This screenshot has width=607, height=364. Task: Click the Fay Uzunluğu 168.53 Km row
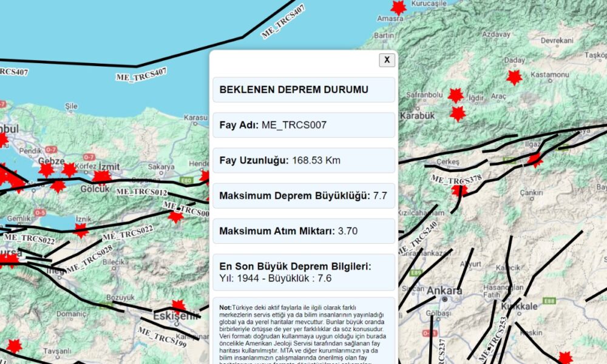tap(303, 161)
